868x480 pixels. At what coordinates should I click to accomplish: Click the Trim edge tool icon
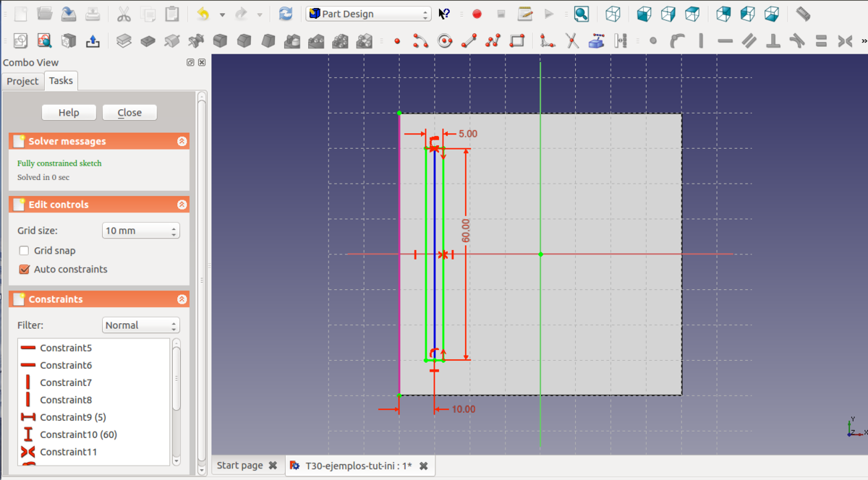pos(572,41)
